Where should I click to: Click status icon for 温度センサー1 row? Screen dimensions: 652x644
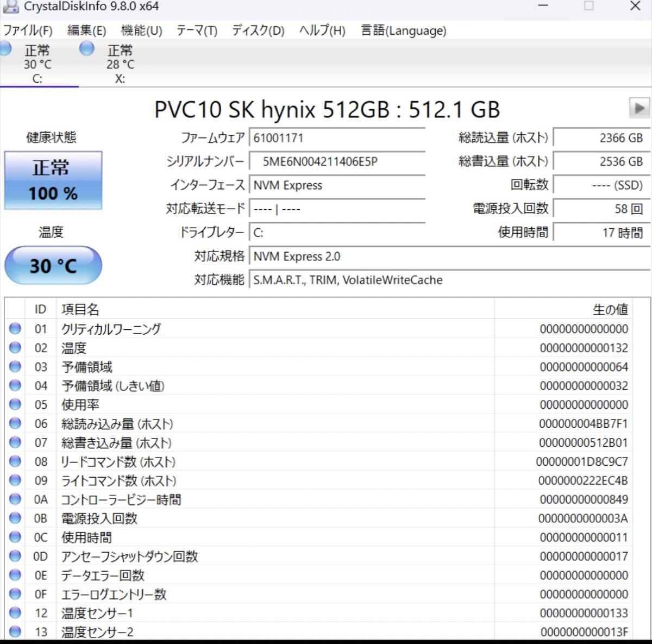[x=15, y=613]
